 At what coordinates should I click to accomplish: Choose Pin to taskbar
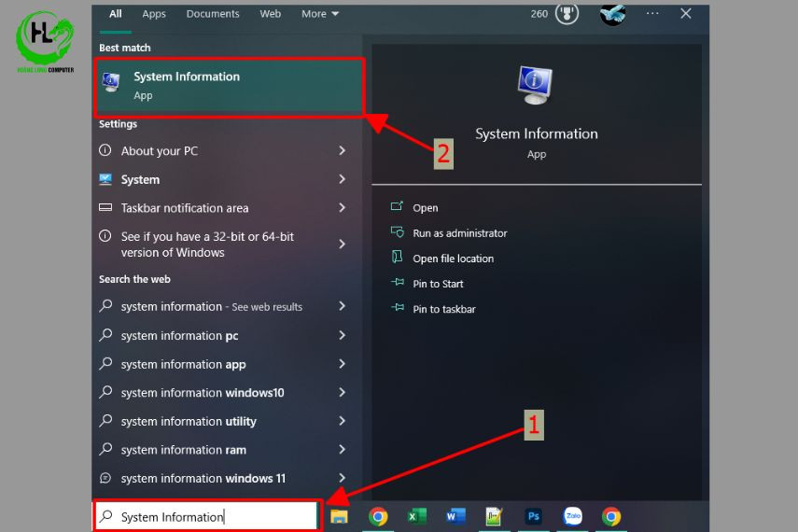click(443, 309)
